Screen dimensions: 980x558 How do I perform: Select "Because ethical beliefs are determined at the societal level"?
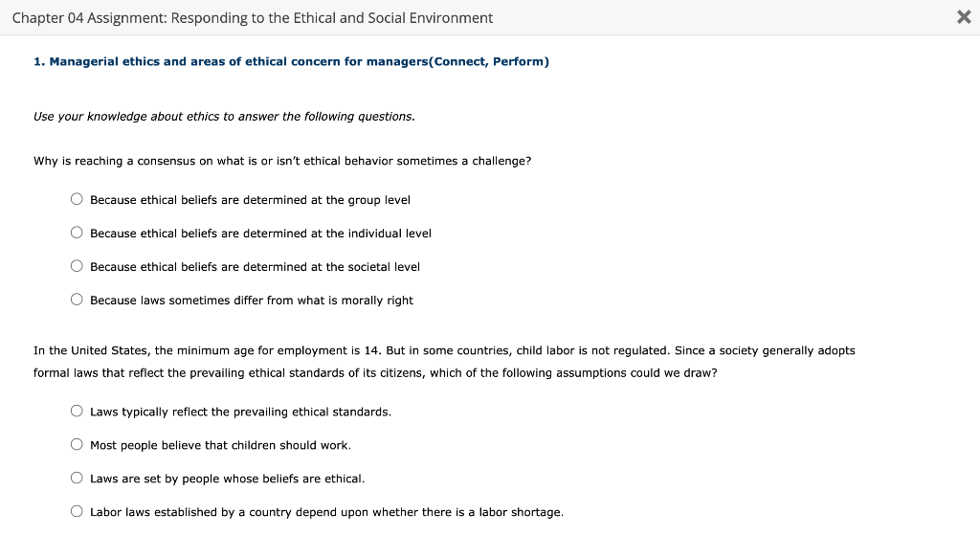(77, 266)
